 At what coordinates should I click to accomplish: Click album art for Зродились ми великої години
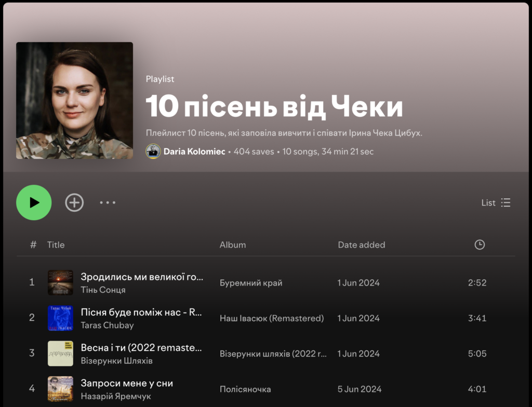(60, 283)
